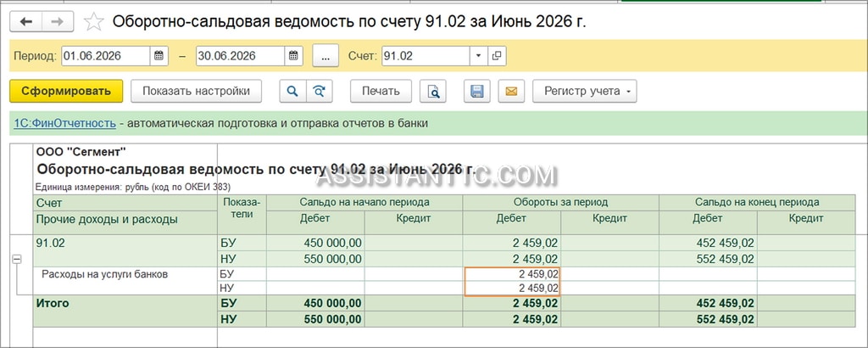Click the end period field 30.06.2026
This screenshot has height=348, width=868.
[240, 55]
